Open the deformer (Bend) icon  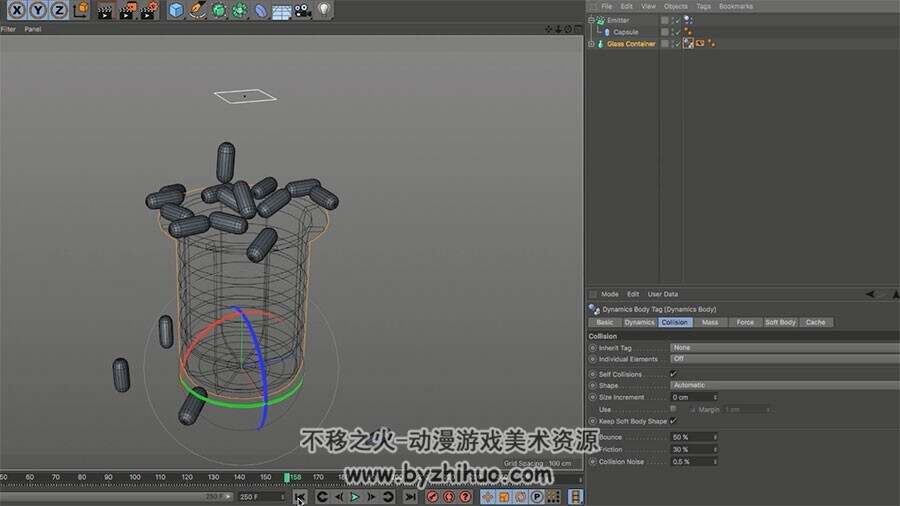[x=261, y=10]
